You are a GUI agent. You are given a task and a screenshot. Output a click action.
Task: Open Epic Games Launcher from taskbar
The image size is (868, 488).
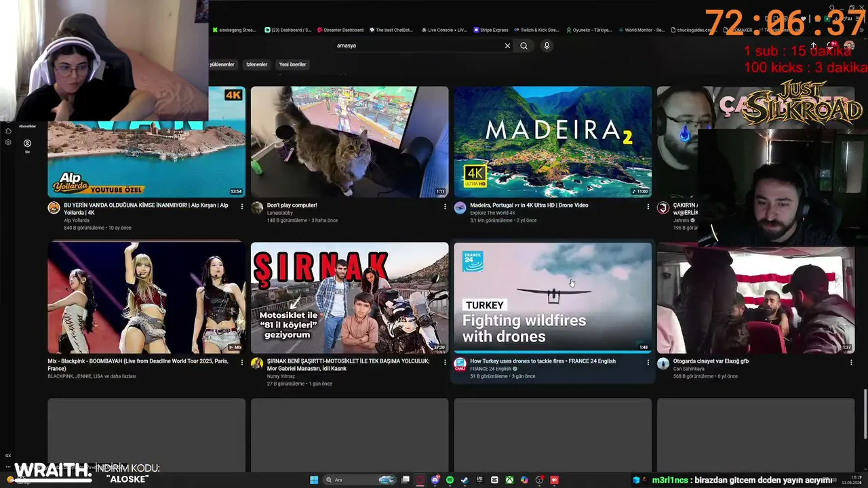point(479,480)
